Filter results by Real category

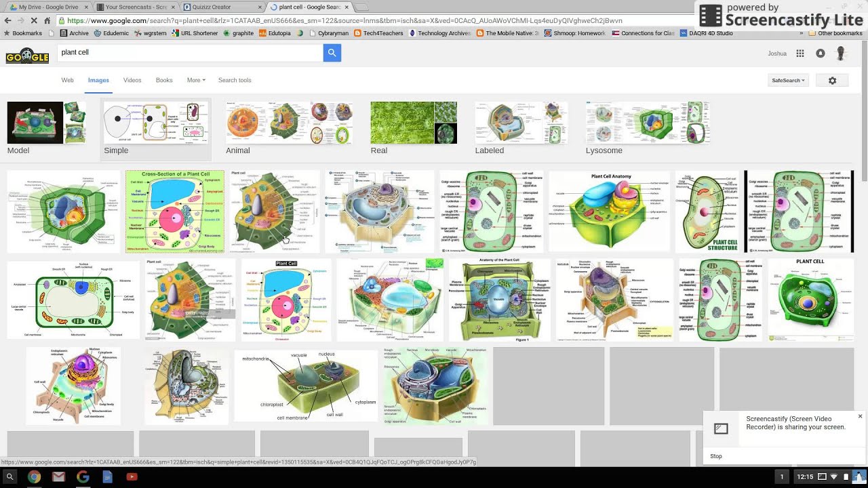click(x=414, y=129)
